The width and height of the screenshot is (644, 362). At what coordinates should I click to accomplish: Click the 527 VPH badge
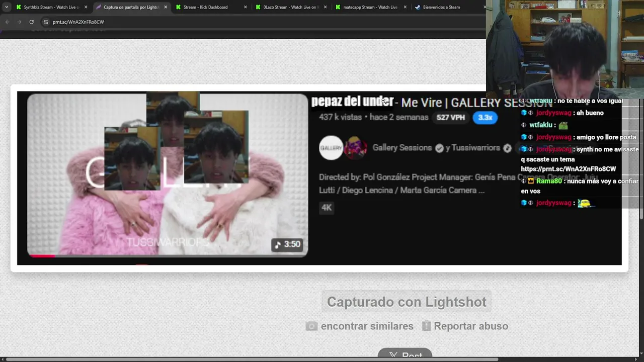(451, 118)
